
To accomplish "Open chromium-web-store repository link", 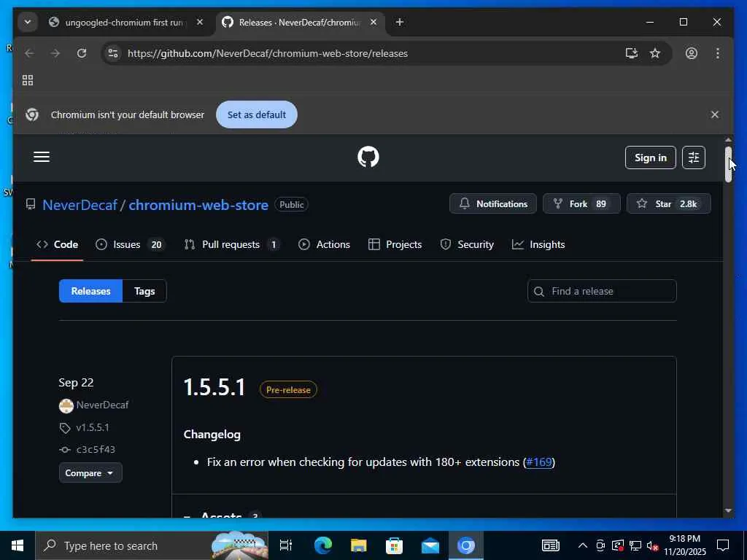I will coord(198,205).
